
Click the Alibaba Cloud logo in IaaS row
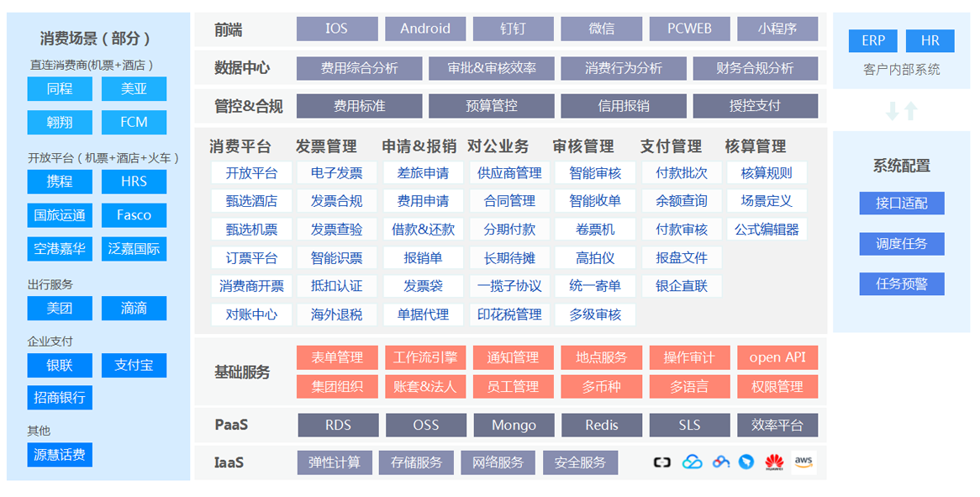(661, 463)
